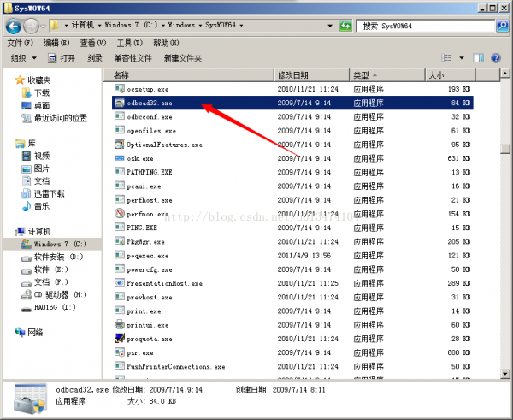The height and width of the screenshot is (420, 513).
Task: Click the refresh address bar icon
Action: tap(345, 26)
